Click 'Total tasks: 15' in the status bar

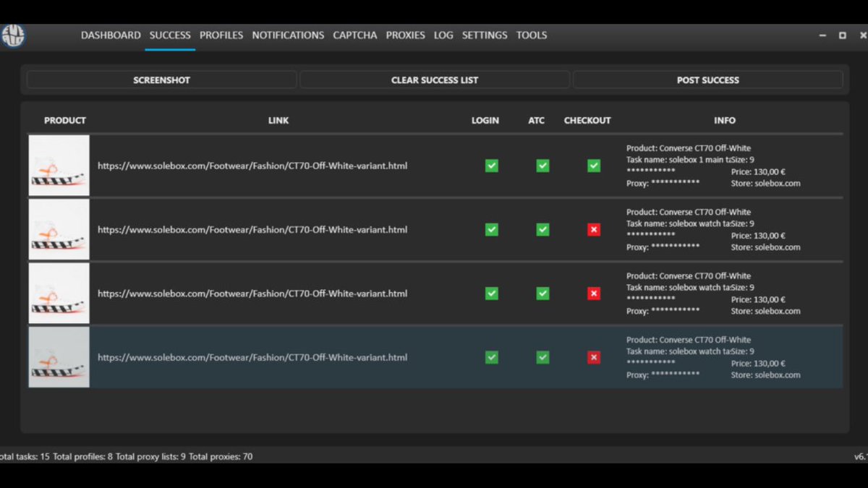[x=25, y=457]
